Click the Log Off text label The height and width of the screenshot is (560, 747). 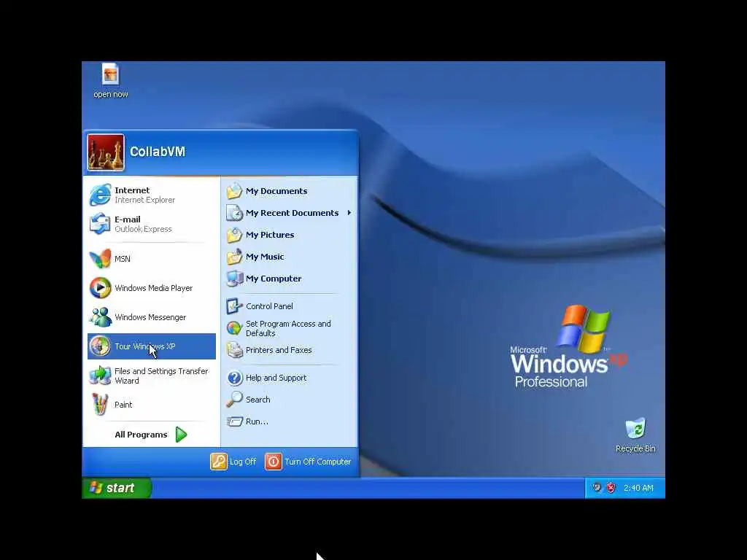point(242,462)
